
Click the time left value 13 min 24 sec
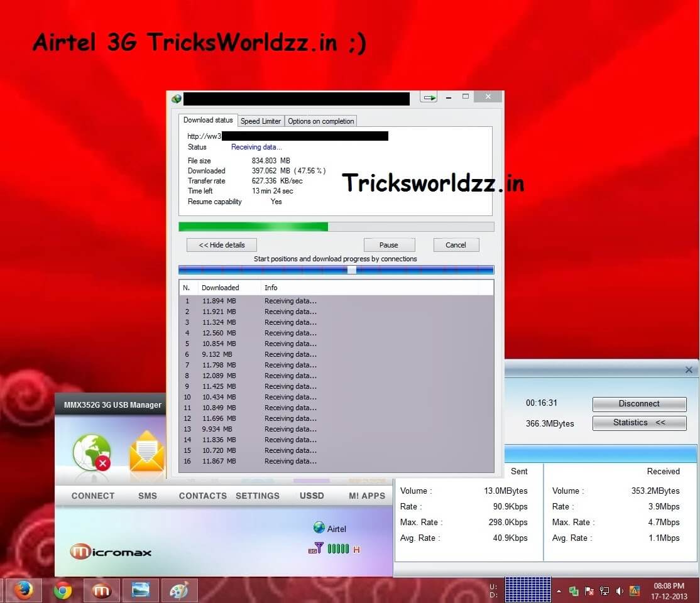[x=272, y=191]
